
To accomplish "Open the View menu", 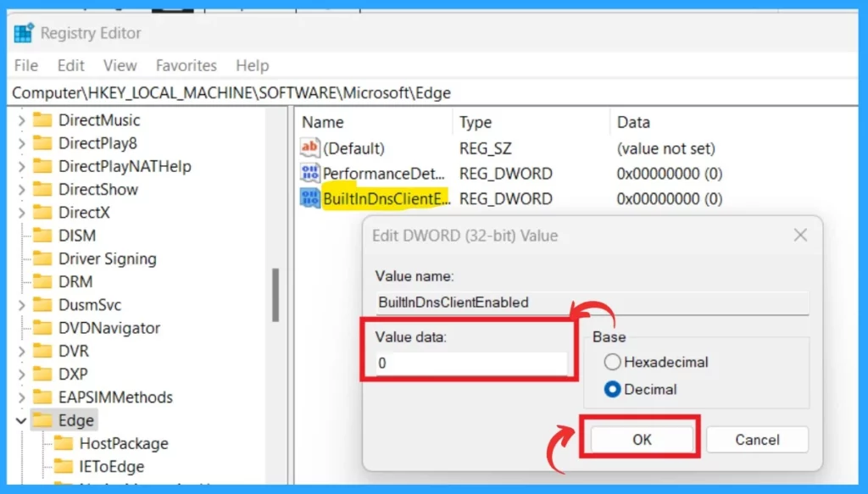I will [120, 65].
